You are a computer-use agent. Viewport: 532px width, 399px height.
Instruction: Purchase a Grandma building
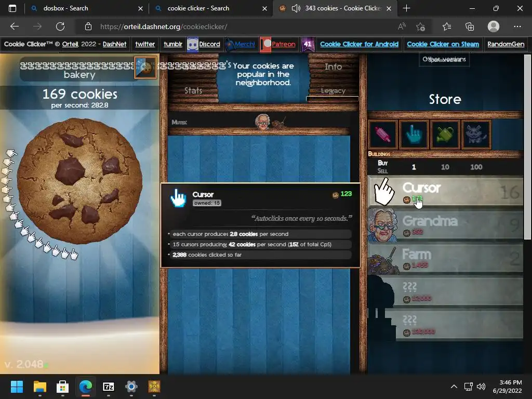coord(445,224)
